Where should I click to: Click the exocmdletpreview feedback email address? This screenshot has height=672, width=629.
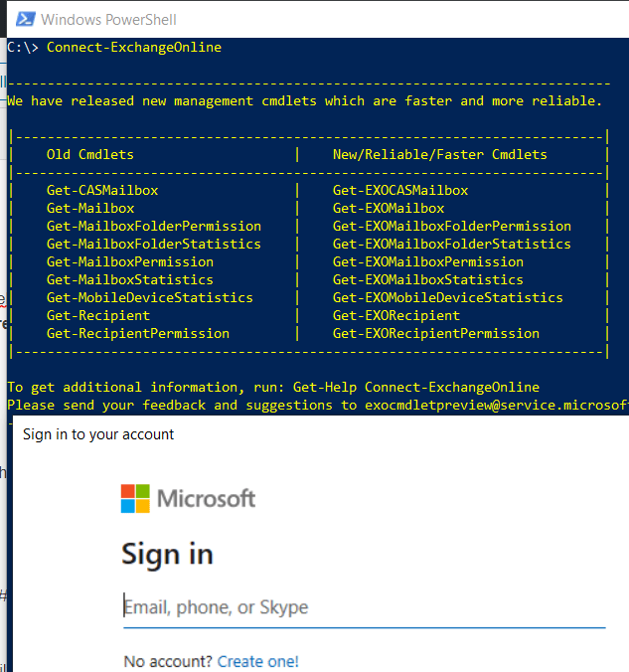(x=496, y=405)
